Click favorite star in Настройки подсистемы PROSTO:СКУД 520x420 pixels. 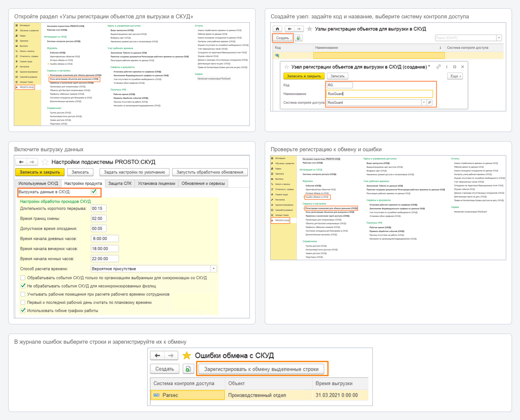coord(45,162)
